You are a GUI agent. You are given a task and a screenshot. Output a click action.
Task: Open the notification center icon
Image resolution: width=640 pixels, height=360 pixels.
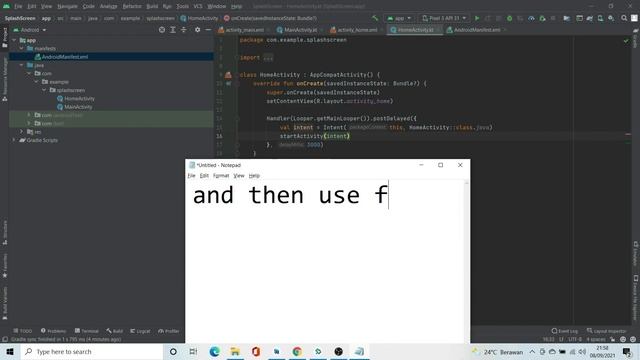click(627, 351)
